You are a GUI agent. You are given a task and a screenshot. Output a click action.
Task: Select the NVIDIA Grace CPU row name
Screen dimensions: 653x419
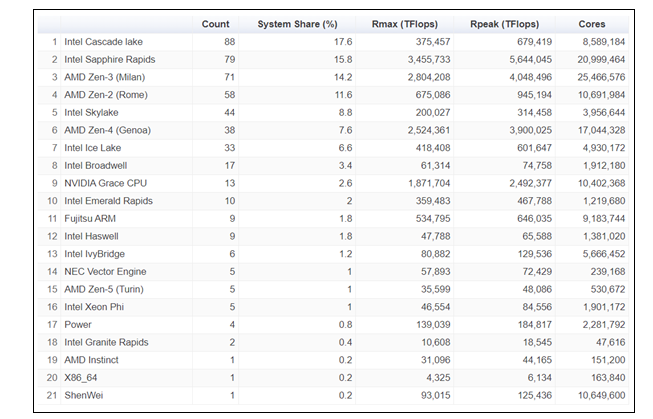click(x=105, y=183)
